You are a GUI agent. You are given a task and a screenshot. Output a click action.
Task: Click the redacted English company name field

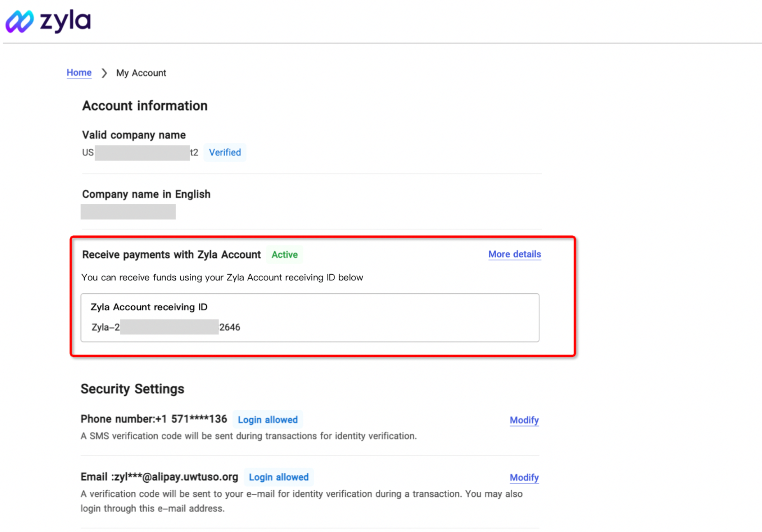click(128, 212)
